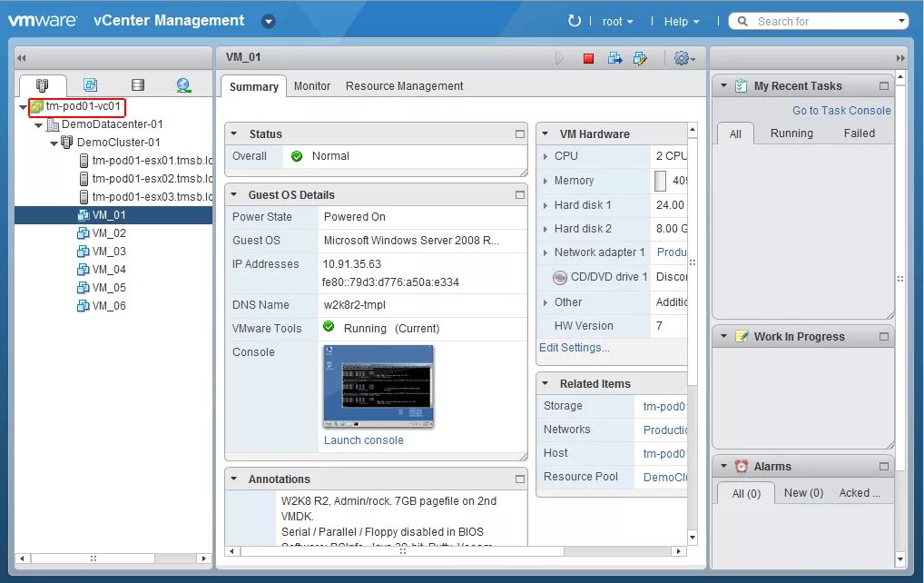The width and height of the screenshot is (924, 583).
Task: Expand the Memory hardware row
Action: point(546,181)
